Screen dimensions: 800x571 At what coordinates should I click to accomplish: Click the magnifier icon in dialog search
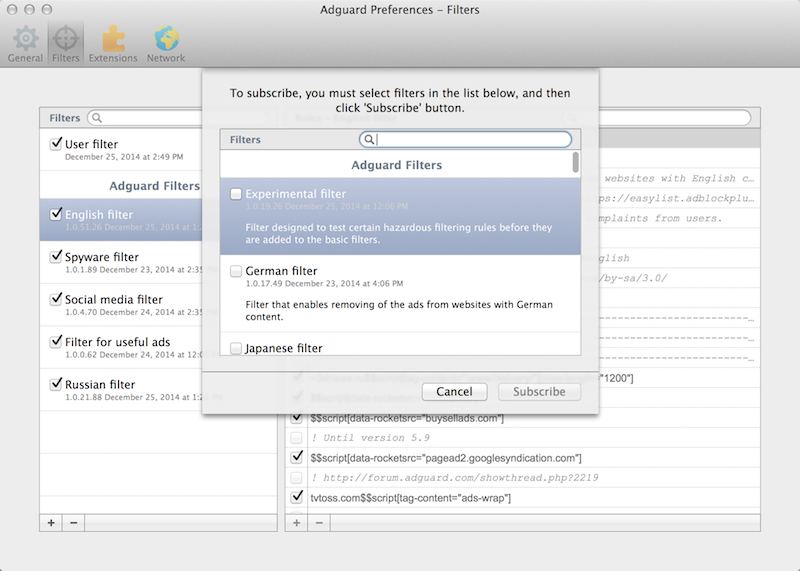coord(369,140)
